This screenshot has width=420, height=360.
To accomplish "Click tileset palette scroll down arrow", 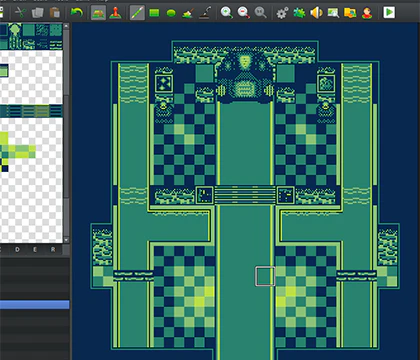I will pos(66,240).
